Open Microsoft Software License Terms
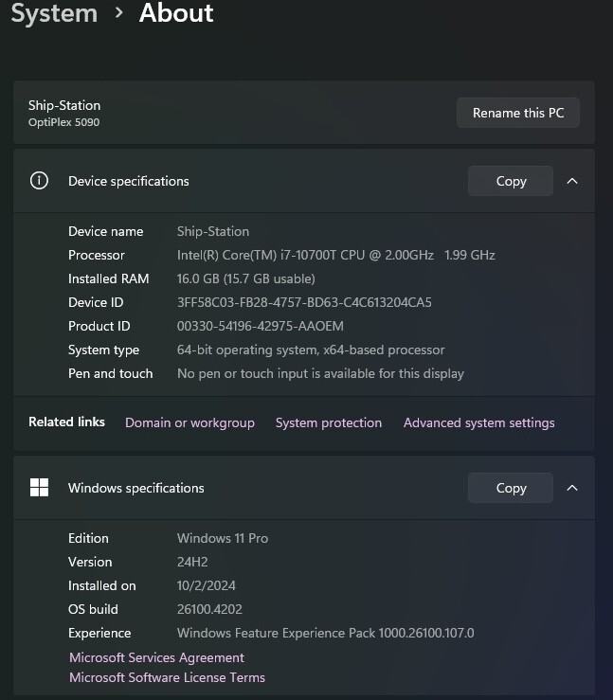The width and height of the screenshot is (613, 700). [167, 677]
